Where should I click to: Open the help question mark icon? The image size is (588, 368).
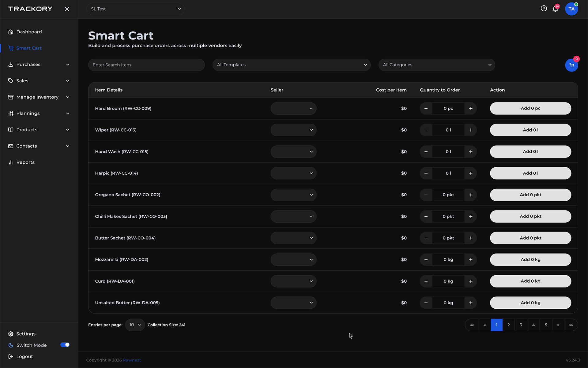(544, 9)
